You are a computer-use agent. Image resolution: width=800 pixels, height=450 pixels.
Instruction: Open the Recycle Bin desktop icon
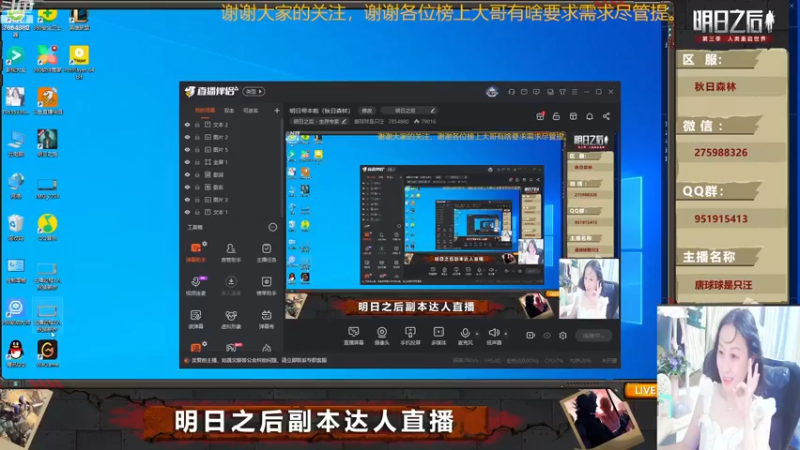tap(16, 228)
